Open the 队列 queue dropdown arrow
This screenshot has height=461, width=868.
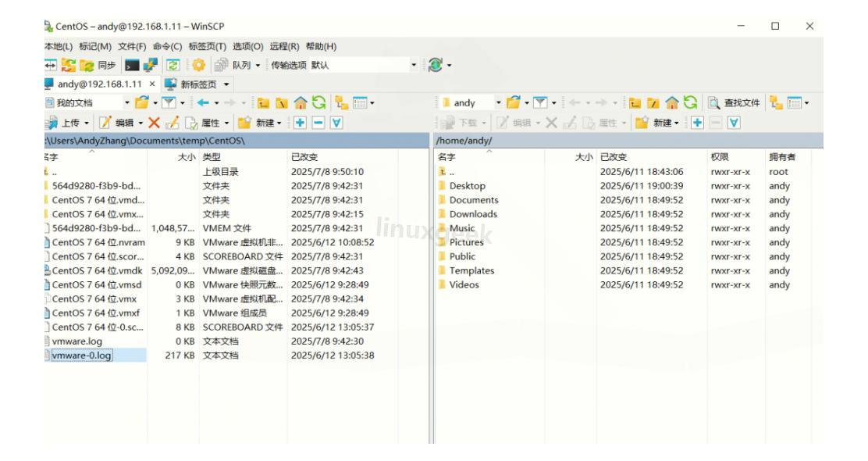point(258,66)
